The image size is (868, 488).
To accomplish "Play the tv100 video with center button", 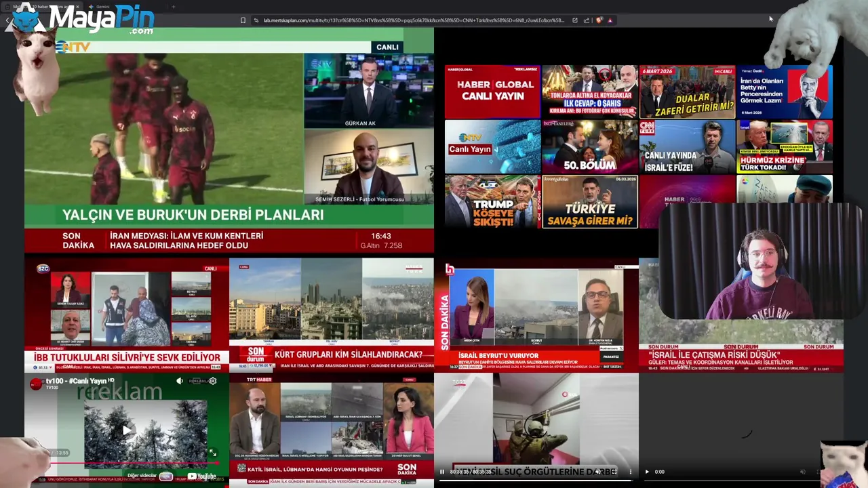I will [x=127, y=430].
